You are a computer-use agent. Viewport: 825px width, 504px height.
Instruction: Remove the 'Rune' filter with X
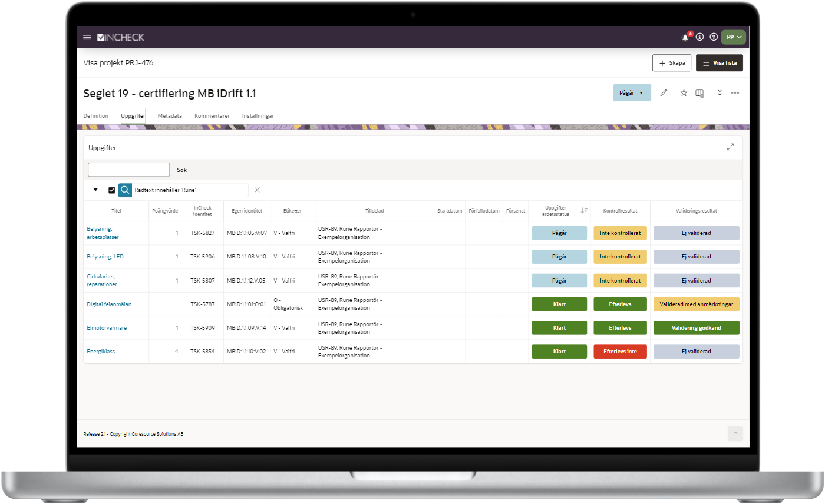[x=257, y=190]
